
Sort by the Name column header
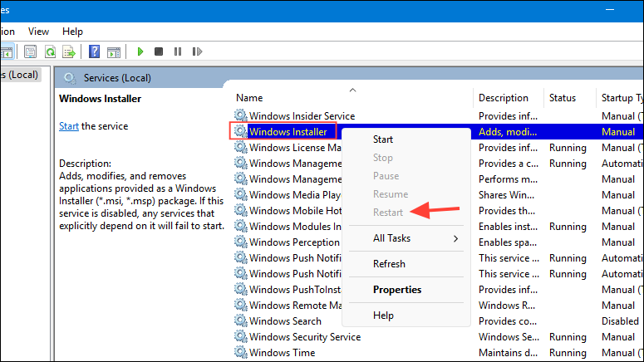point(249,98)
